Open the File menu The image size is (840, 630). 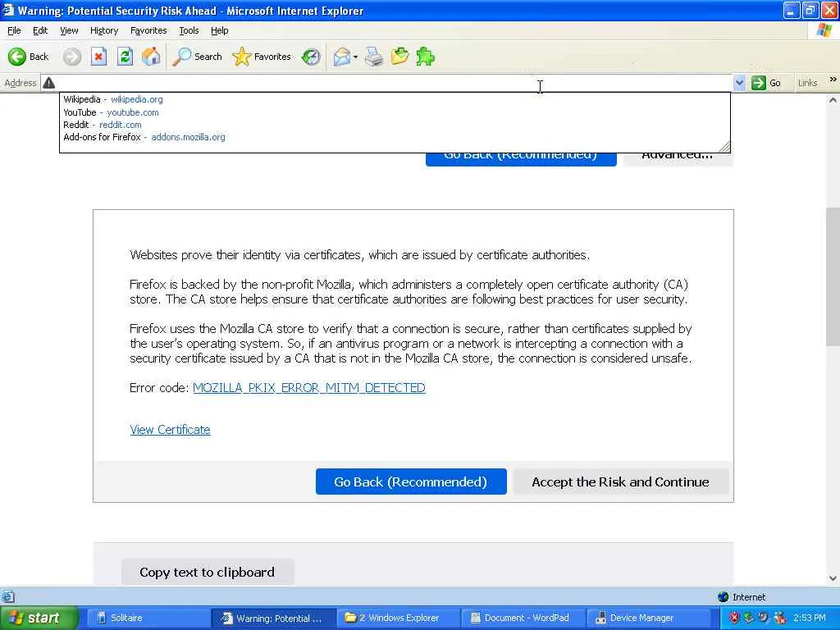coord(14,30)
